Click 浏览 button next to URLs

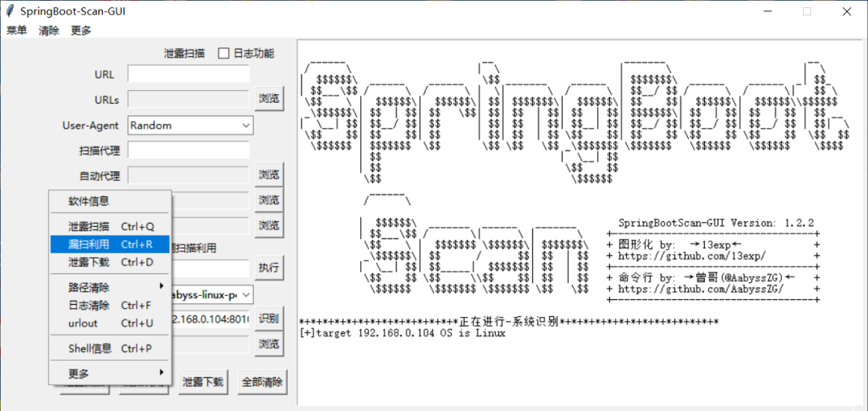pos(269,100)
